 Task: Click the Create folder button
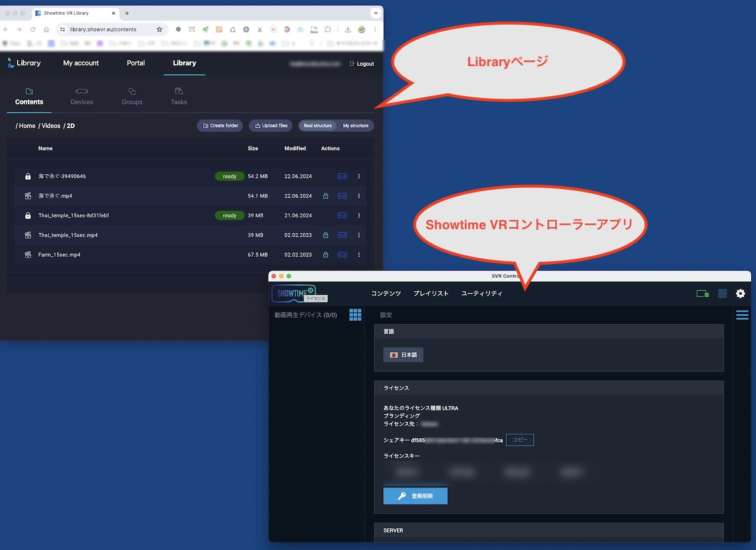pyautogui.click(x=220, y=126)
